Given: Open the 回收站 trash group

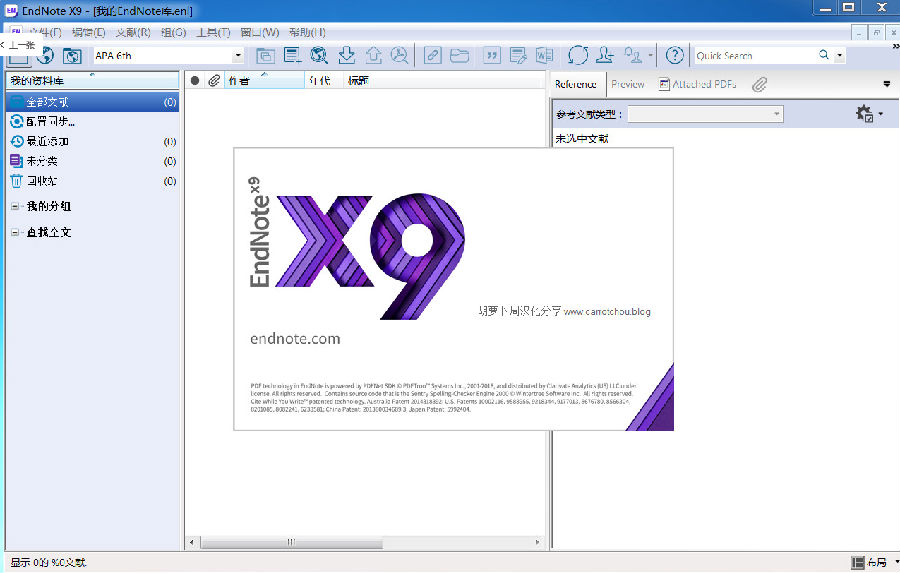Looking at the screenshot, I should pyautogui.click(x=92, y=181).
